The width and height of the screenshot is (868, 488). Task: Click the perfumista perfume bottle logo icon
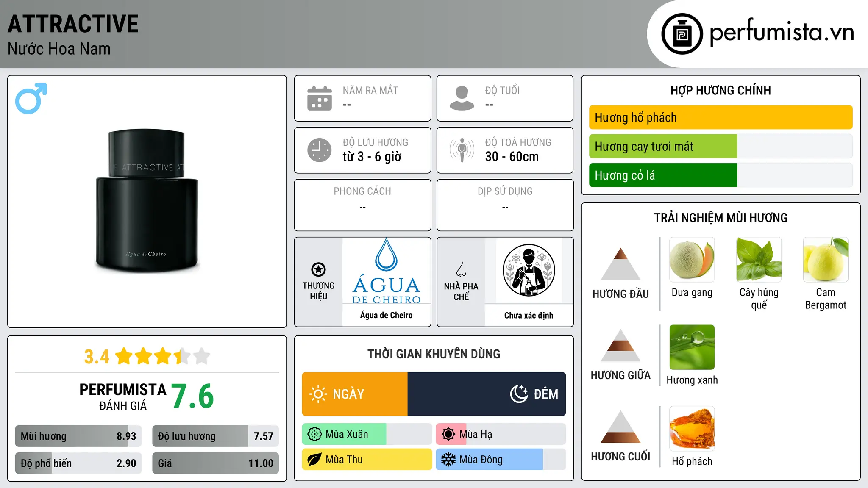click(682, 34)
